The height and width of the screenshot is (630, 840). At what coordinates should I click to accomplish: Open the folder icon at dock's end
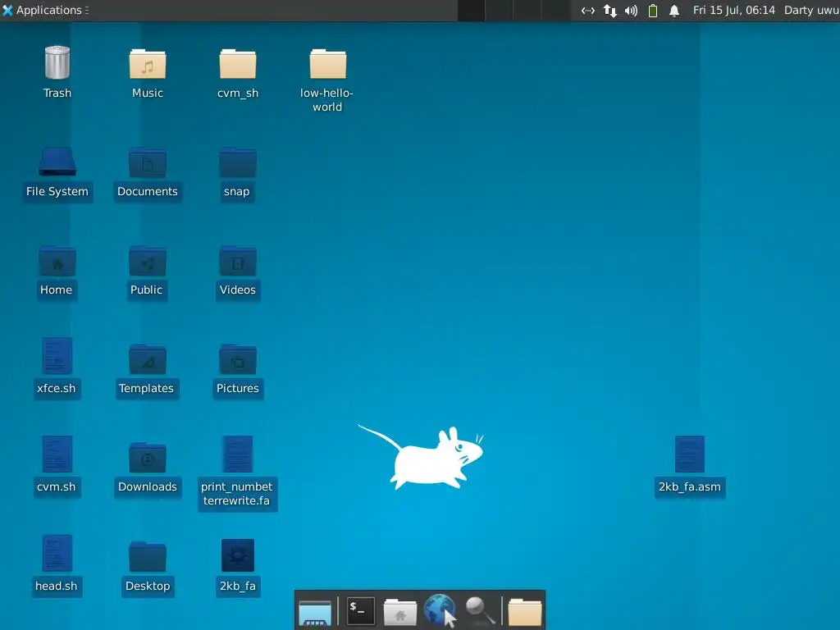[524, 612]
